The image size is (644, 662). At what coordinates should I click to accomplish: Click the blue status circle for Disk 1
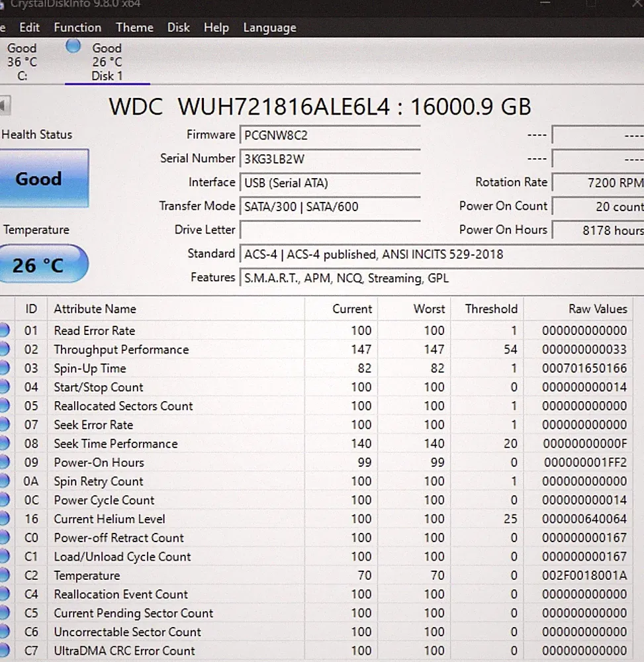click(x=73, y=46)
